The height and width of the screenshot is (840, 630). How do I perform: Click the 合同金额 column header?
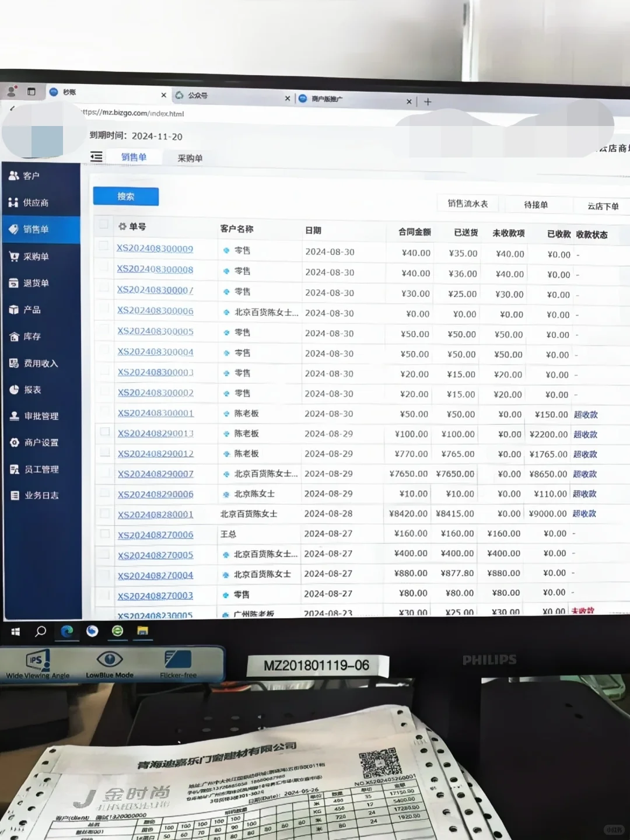(415, 232)
